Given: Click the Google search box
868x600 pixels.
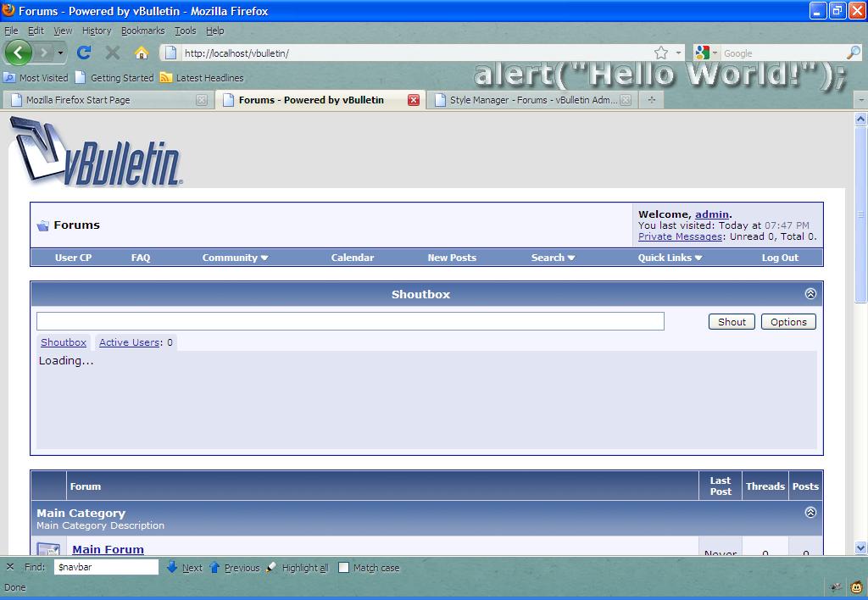Looking at the screenshot, I should 782,53.
